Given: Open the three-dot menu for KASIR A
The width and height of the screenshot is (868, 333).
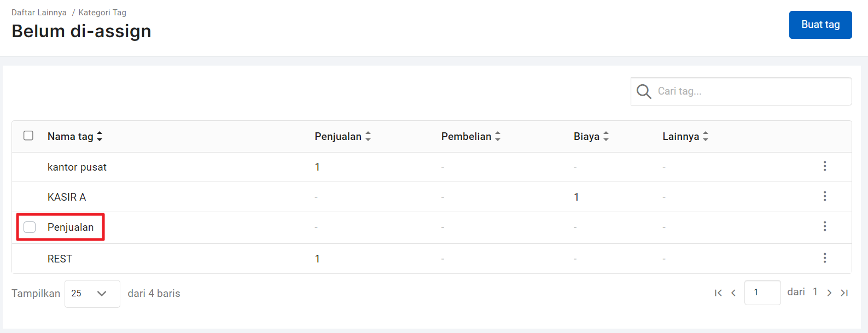Looking at the screenshot, I should tap(825, 196).
